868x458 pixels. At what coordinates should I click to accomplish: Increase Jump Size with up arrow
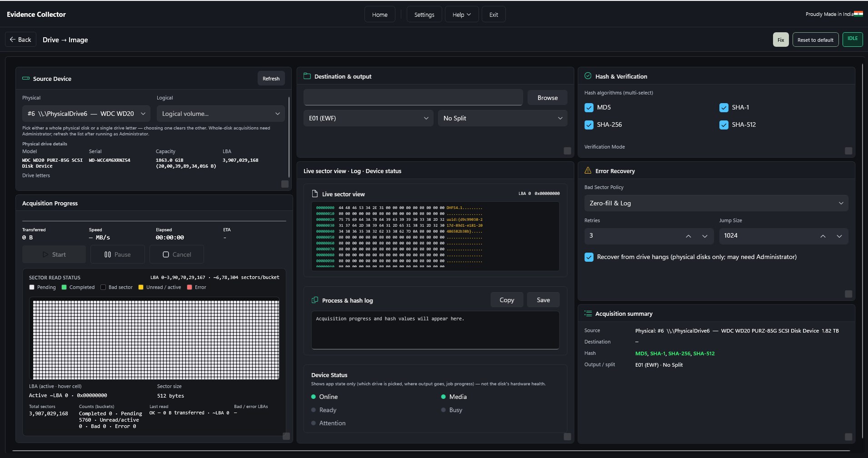pyautogui.click(x=823, y=236)
